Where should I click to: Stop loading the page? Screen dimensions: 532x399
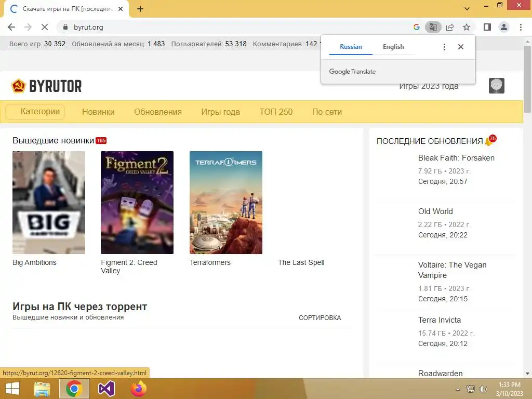tap(45, 27)
